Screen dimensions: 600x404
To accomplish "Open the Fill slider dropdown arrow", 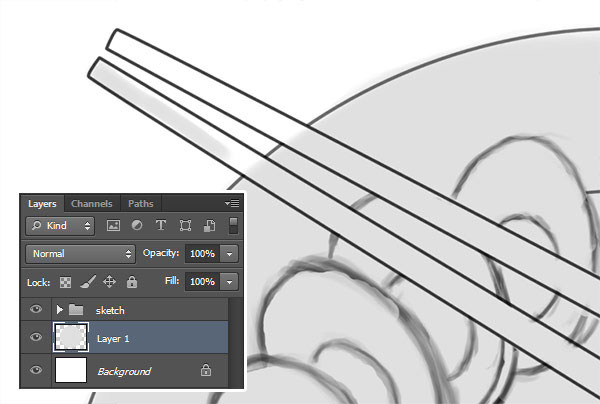I will (229, 282).
